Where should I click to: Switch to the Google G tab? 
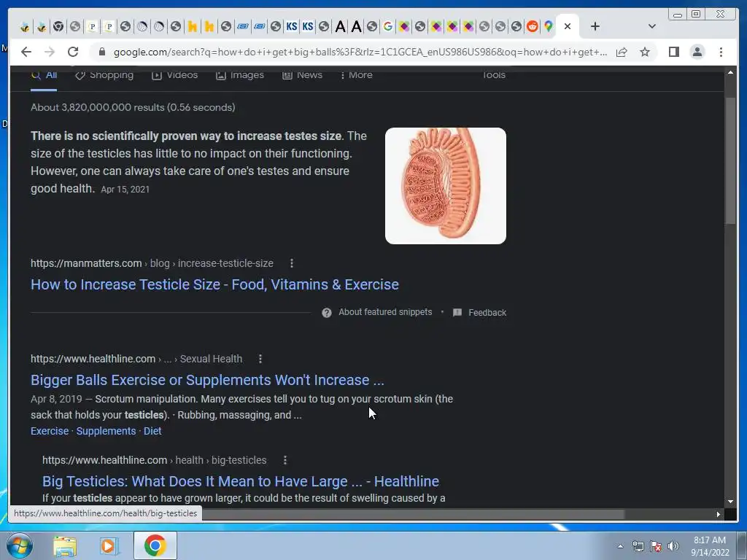(388, 26)
